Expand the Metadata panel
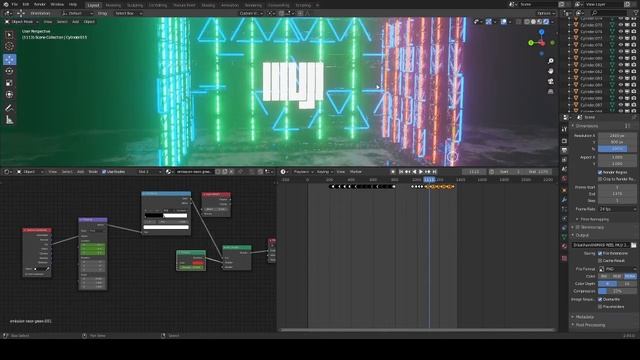Image resolution: width=640 pixels, height=360 pixels. click(x=584, y=317)
